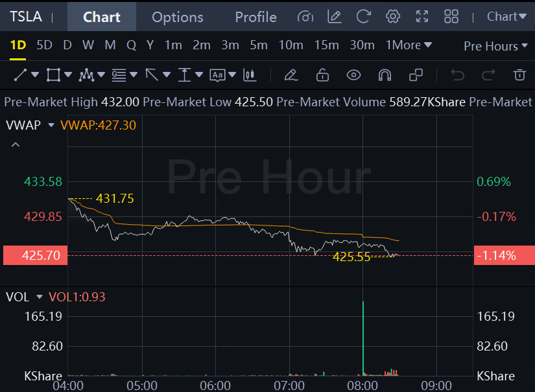Select the arrow annotation tool

[152, 75]
